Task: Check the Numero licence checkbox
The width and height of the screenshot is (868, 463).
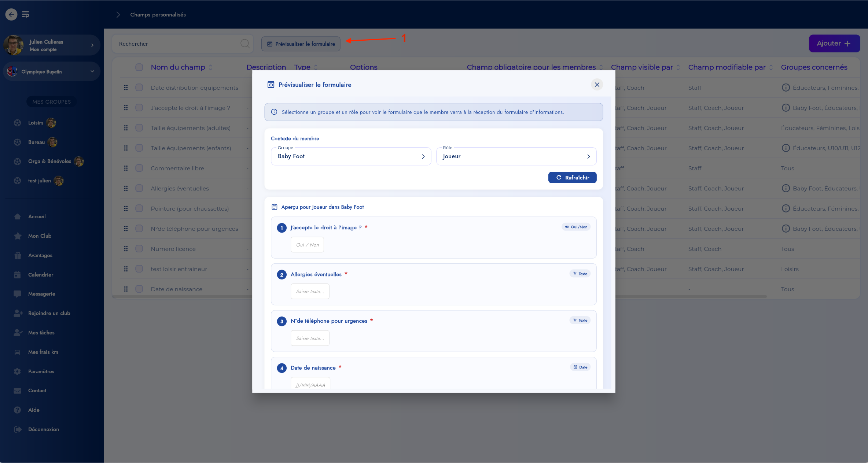Action: (x=139, y=249)
